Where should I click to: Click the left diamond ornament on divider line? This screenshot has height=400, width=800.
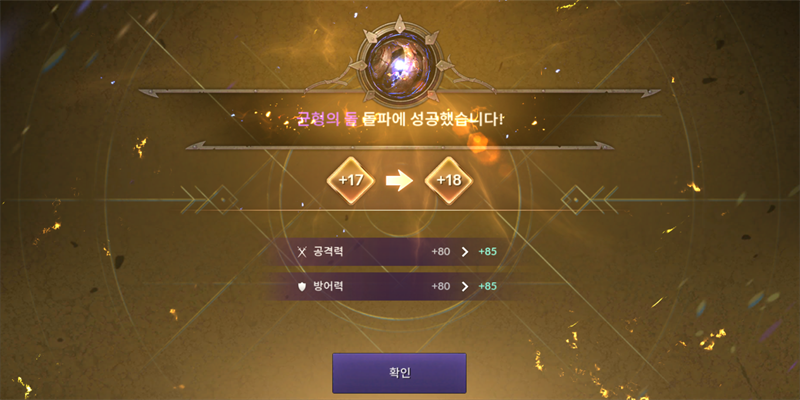pos(221,199)
